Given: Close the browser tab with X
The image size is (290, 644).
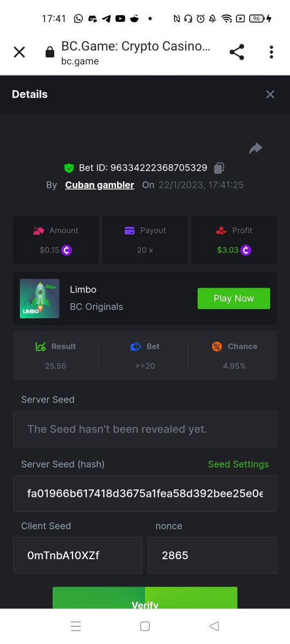Looking at the screenshot, I should point(19,52).
